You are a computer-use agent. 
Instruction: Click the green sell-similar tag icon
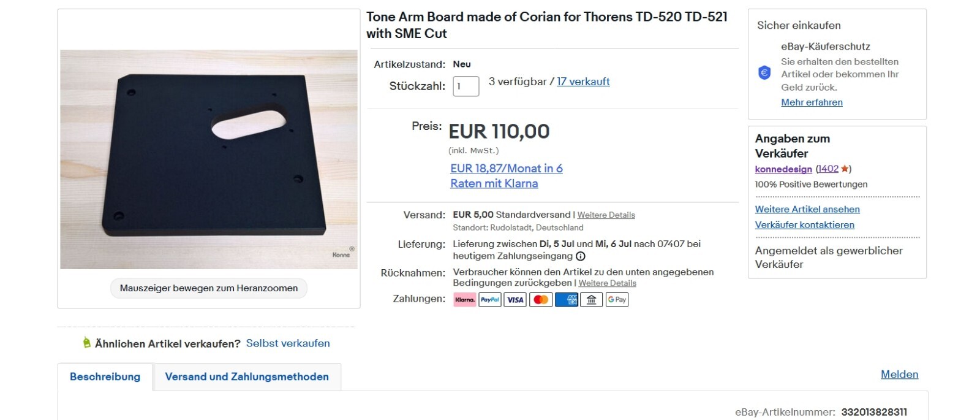tap(87, 343)
